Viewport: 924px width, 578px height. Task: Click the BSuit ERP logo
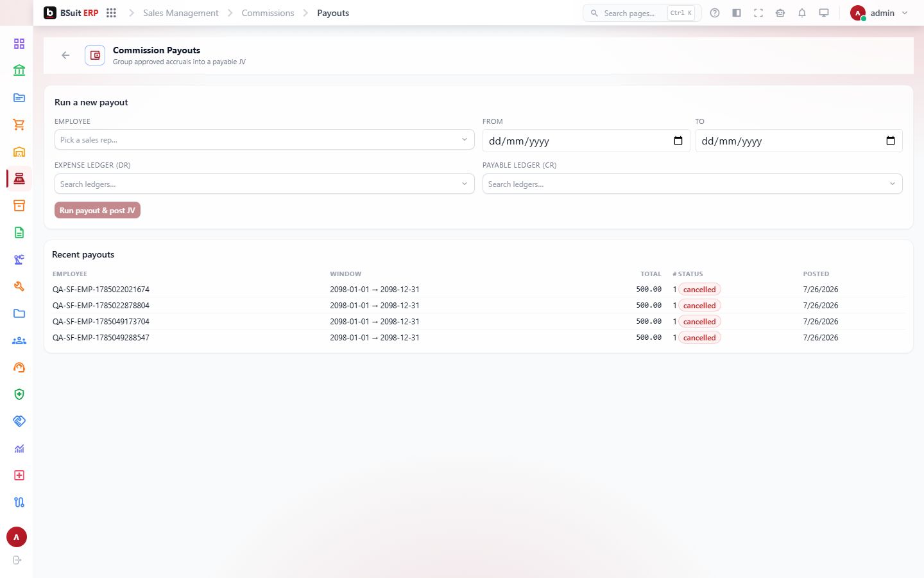(x=71, y=13)
